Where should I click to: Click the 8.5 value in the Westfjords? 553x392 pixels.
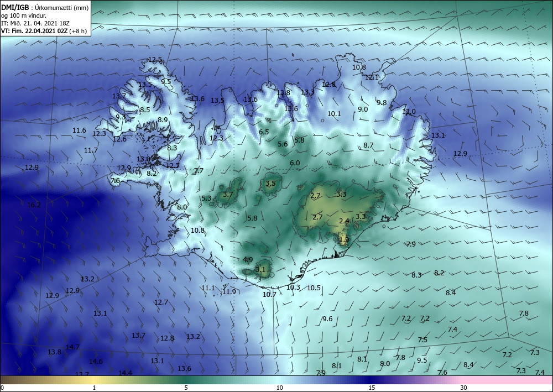coord(145,109)
